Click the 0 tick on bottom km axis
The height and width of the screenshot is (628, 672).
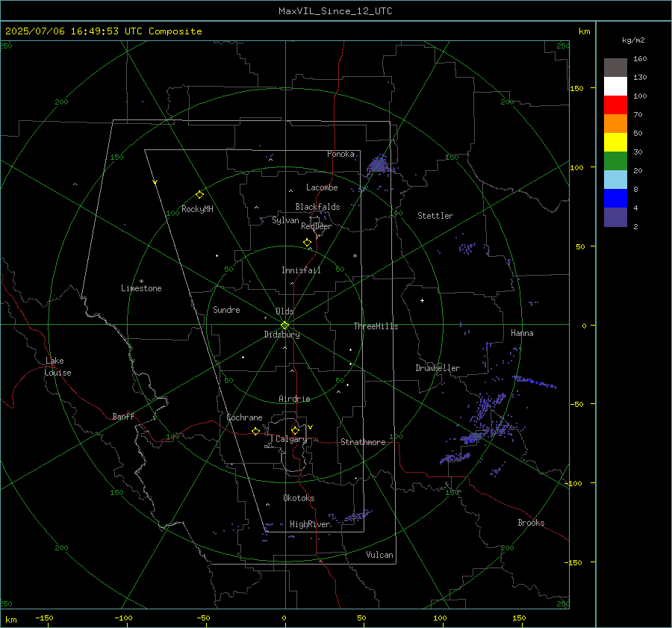point(284,618)
